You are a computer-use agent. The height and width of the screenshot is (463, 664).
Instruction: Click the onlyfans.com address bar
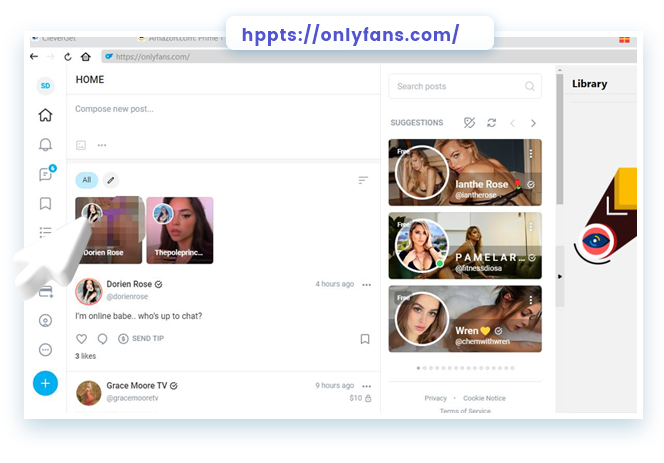point(368,56)
